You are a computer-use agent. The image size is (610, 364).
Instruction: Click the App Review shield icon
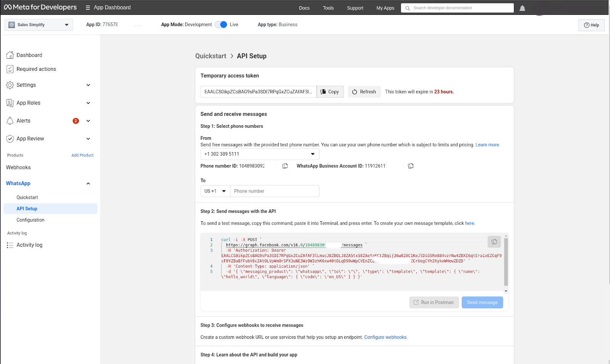[x=10, y=139]
